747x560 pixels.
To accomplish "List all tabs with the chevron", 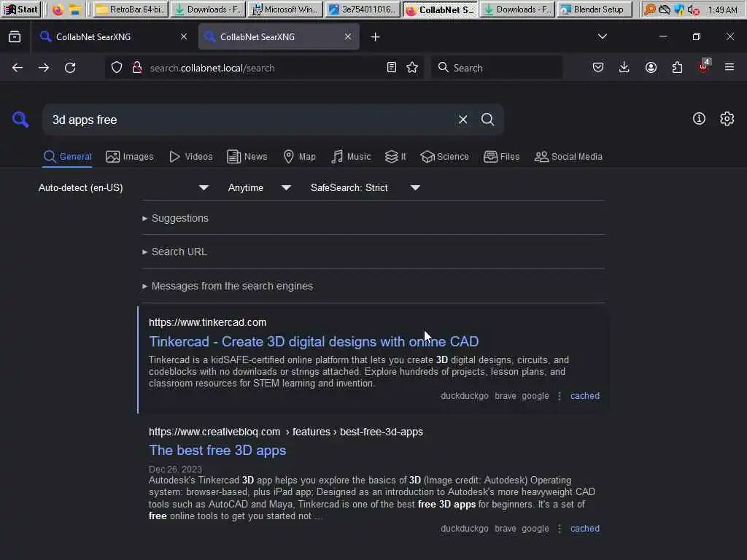I will [602, 36].
